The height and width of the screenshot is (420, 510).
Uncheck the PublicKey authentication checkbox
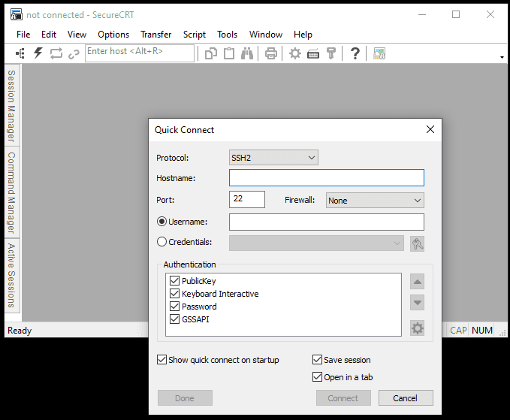[175, 280]
